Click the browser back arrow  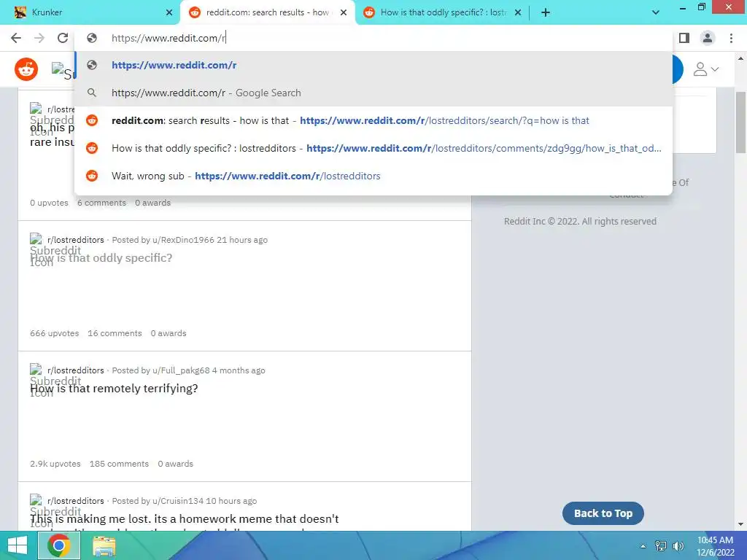coord(16,38)
